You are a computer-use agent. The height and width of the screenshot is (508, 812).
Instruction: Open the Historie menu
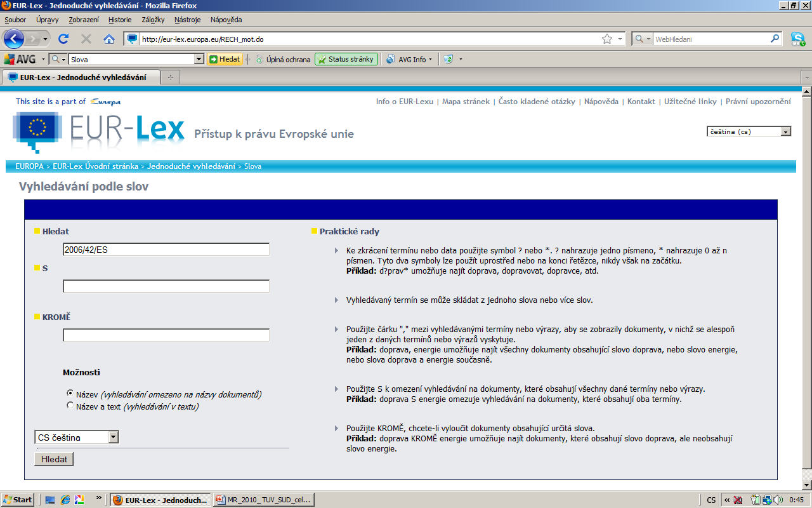coord(120,20)
